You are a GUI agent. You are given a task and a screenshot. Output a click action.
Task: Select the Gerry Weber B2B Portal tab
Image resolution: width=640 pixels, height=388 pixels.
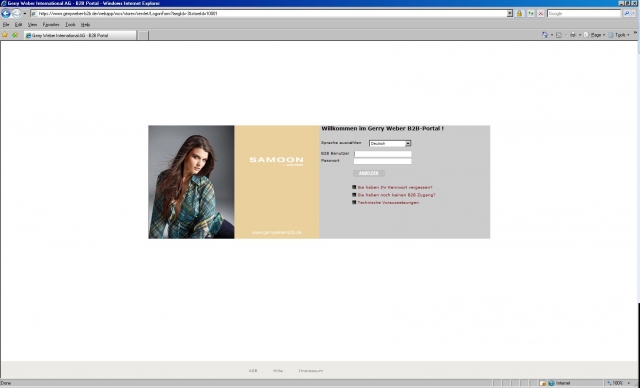coord(80,35)
